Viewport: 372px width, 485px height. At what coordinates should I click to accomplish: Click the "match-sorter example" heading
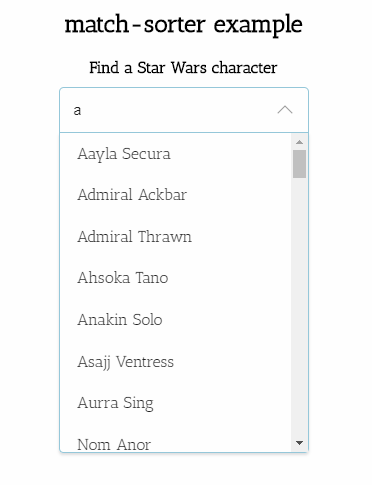pos(183,25)
